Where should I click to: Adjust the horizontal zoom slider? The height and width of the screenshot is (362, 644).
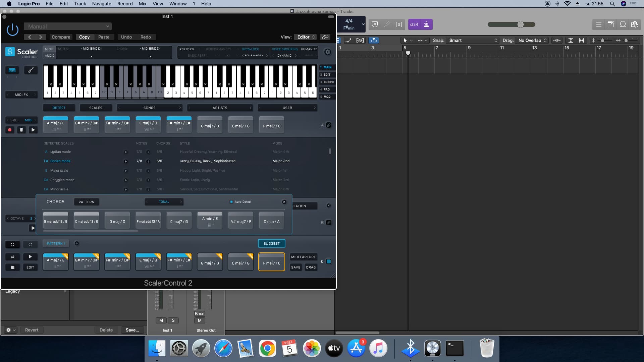point(626,40)
